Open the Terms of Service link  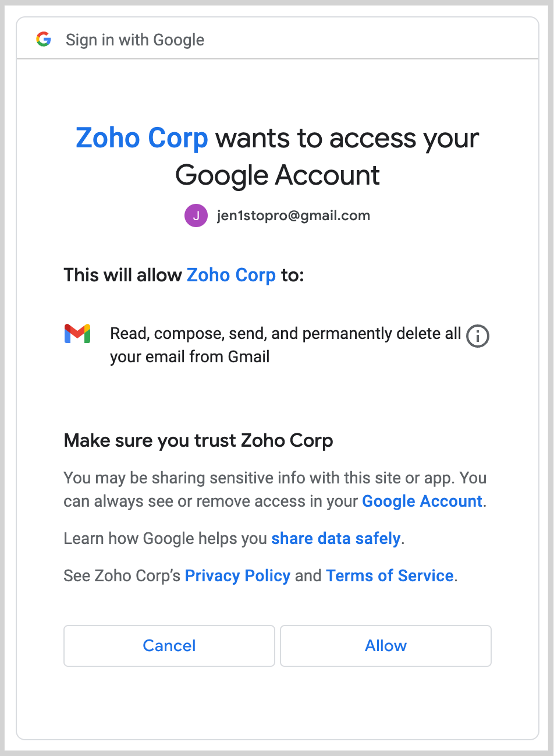tap(390, 575)
